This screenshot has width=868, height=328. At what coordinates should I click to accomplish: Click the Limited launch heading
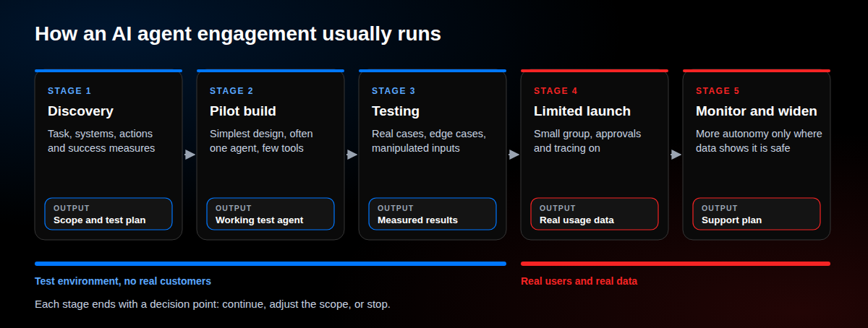click(x=582, y=111)
